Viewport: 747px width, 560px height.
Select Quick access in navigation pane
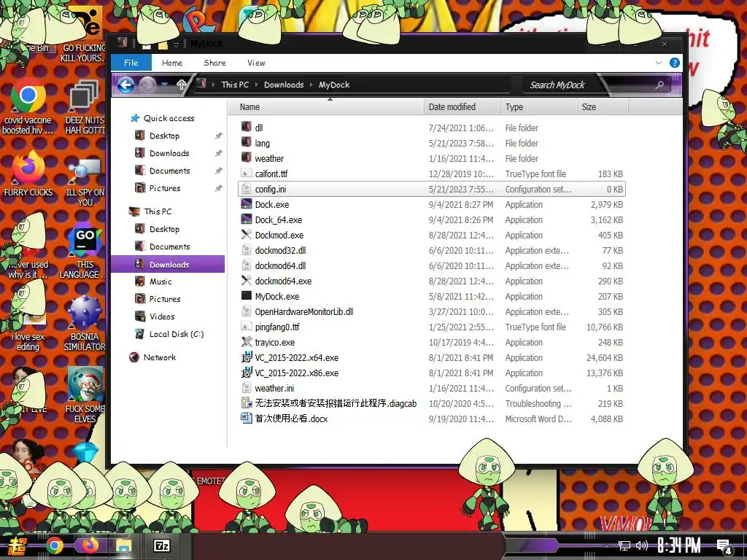[169, 118]
